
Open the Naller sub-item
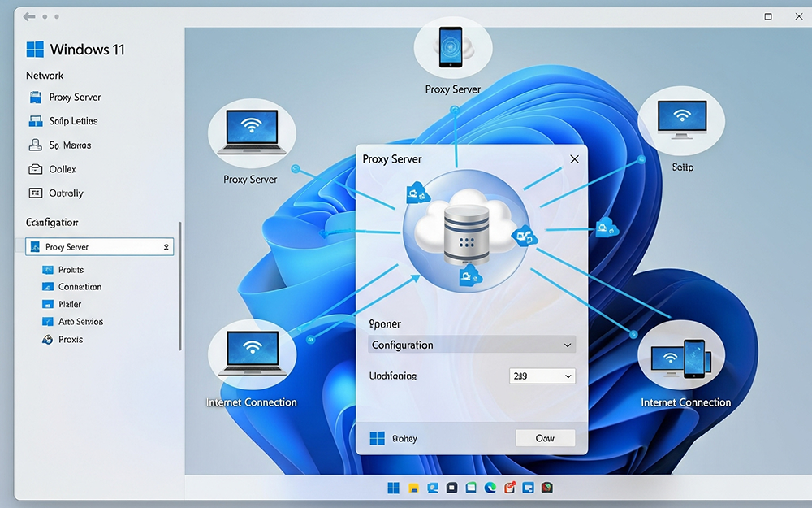pos(62,304)
